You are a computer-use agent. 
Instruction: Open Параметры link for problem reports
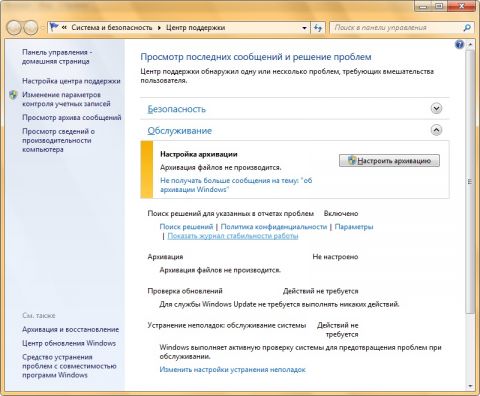tap(354, 227)
